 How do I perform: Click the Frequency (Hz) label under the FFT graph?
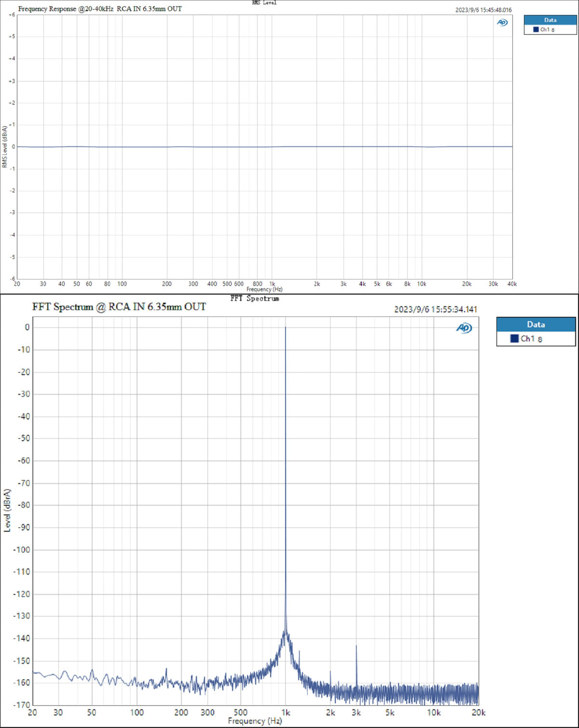pos(254,721)
